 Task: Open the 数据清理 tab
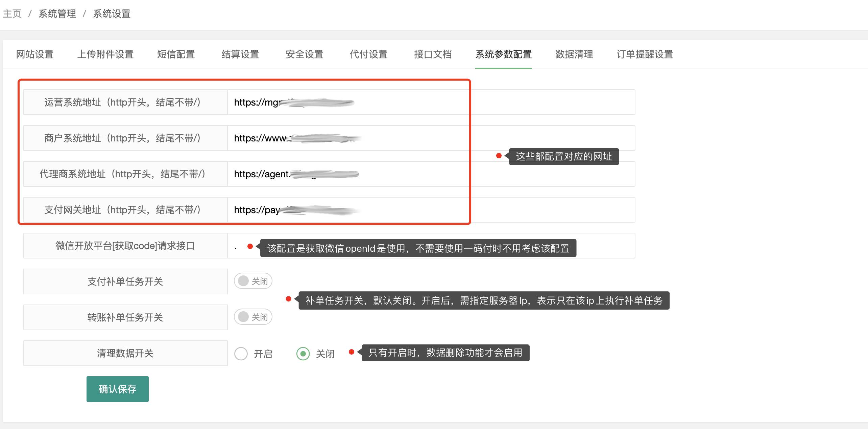pyautogui.click(x=574, y=54)
